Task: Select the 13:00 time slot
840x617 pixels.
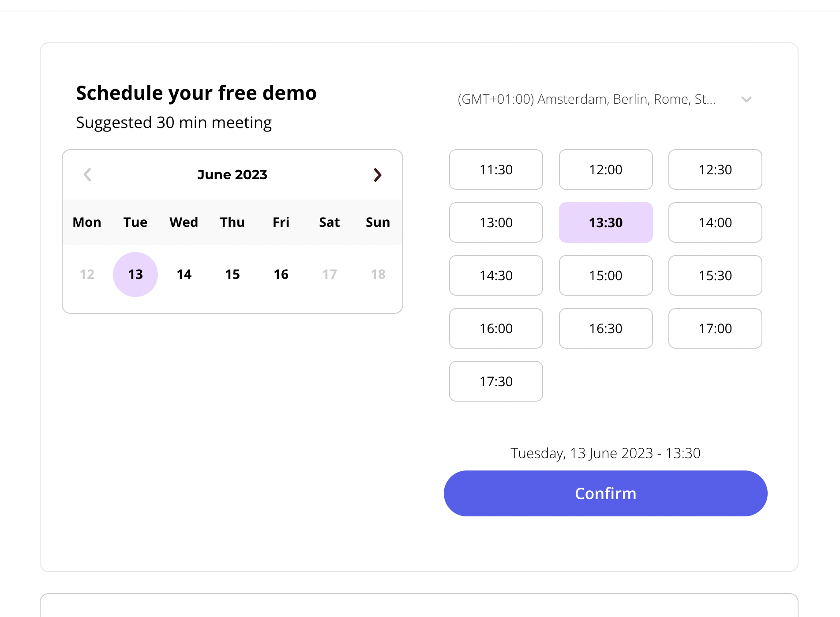Action: [x=496, y=222]
